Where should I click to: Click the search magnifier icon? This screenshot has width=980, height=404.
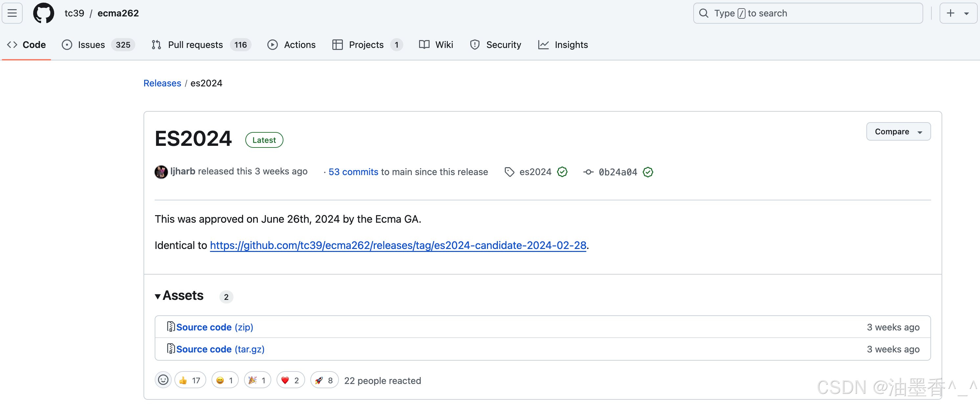703,13
